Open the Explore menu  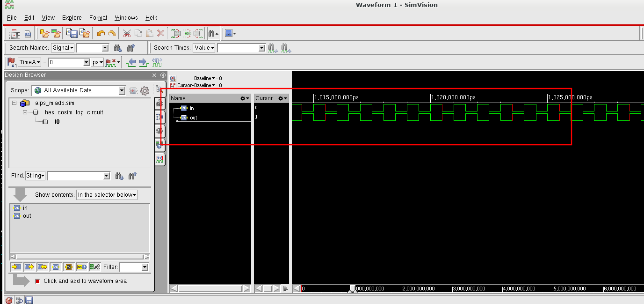coord(72,18)
